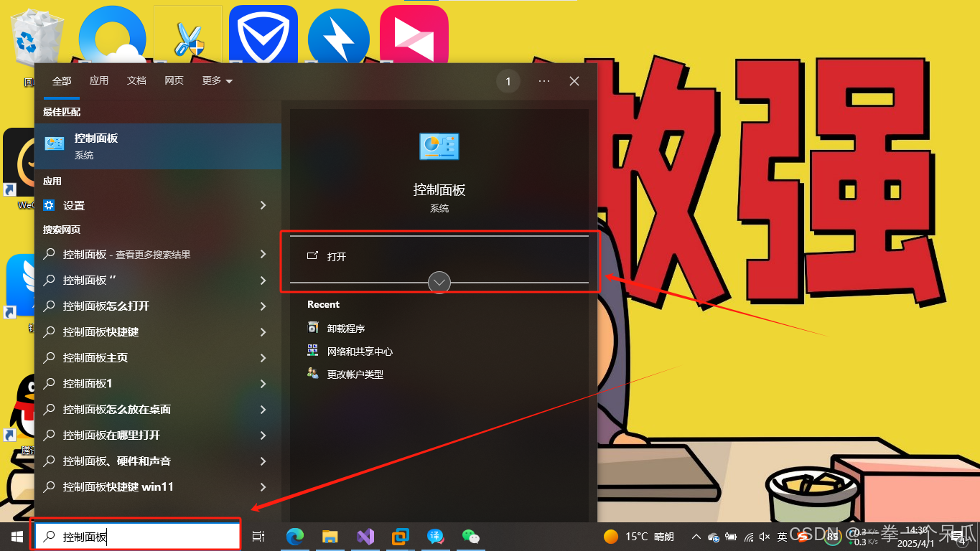The image size is (980, 551).
Task: Click the 控制面板 title in preview pane
Action: point(439,190)
